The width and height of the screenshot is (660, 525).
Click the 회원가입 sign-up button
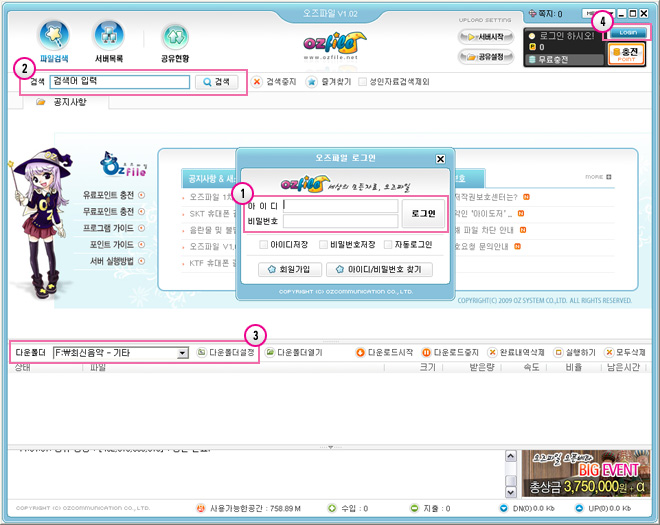point(290,269)
